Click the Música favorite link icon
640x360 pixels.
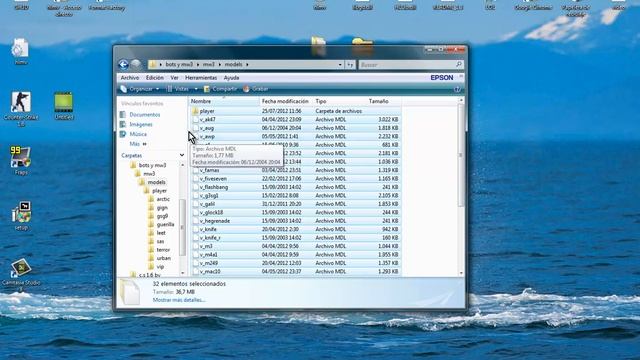pos(123,134)
